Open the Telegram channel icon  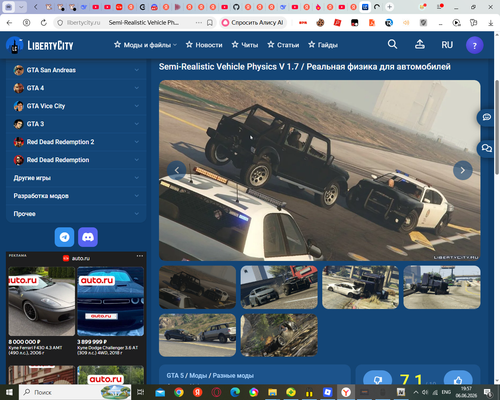coord(64,237)
